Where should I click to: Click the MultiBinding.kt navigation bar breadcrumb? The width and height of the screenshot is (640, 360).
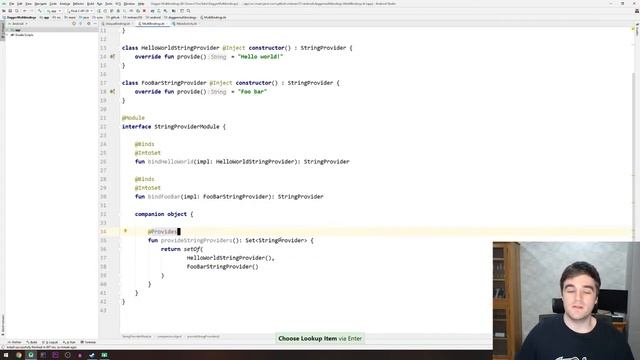click(x=213, y=18)
